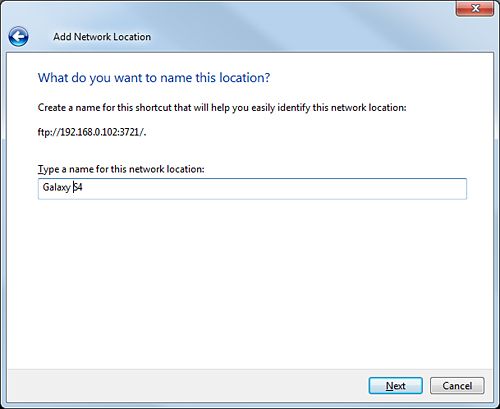Focus the network location name field
The image size is (500, 409).
click(252, 189)
